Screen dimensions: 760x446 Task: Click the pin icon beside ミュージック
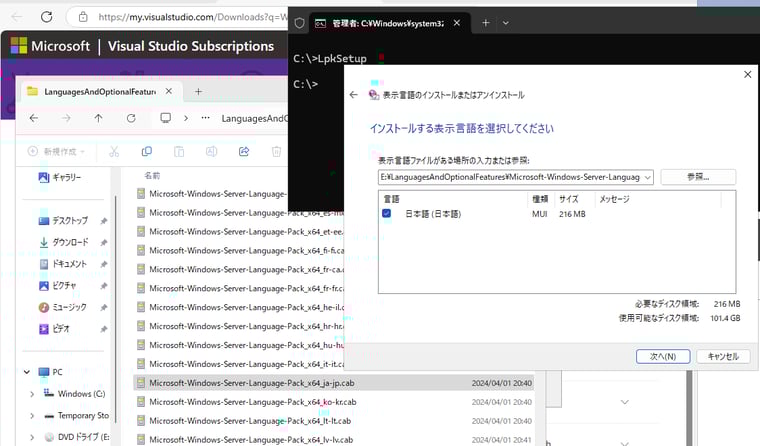click(x=103, y=307)
